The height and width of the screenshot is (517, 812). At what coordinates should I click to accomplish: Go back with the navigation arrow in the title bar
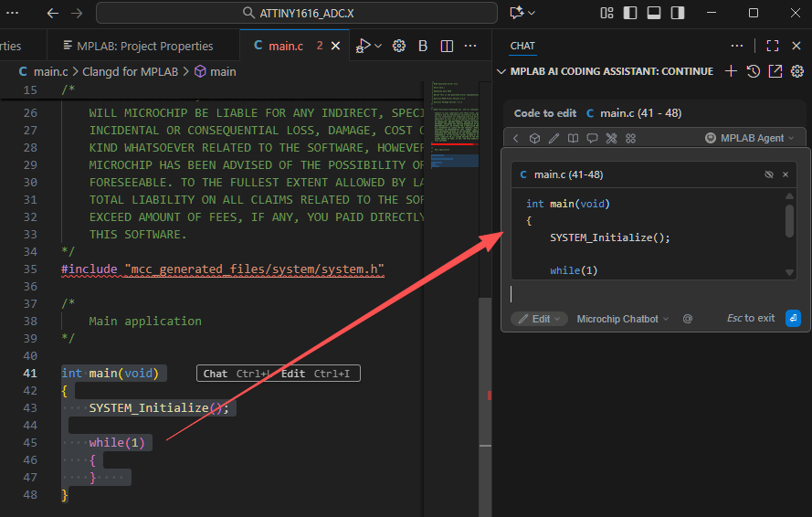[52, 13]
